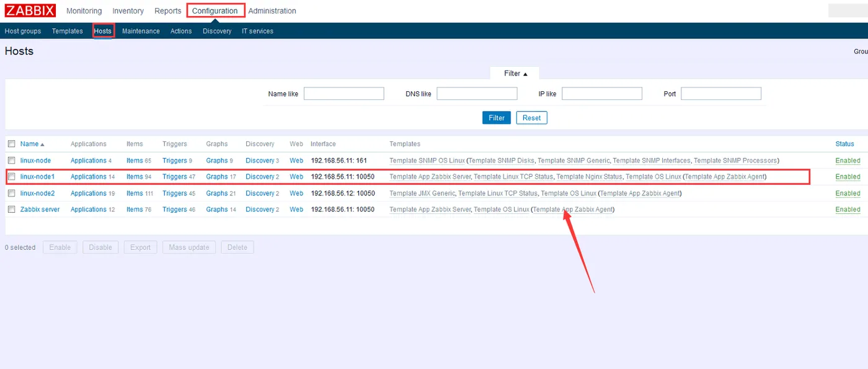Image resolution: width=868 pixels, height=369 pixels.
Task: Open host linux-node2
Action: click(x=37, y=193)
